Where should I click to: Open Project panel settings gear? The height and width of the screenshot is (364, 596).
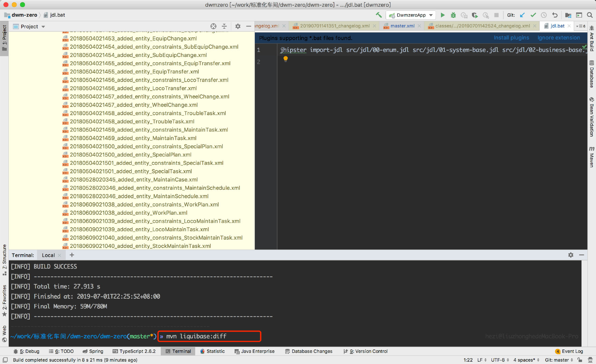click(x=238, y=26)
